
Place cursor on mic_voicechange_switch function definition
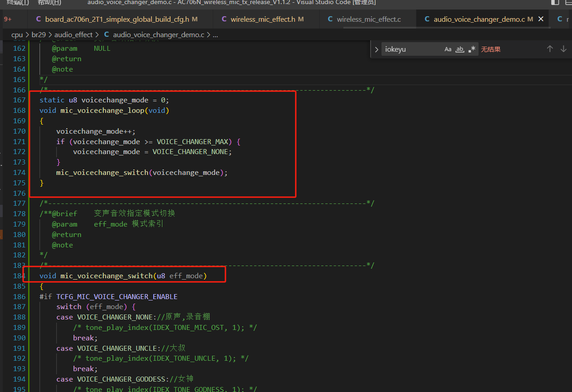pos(106,276)
